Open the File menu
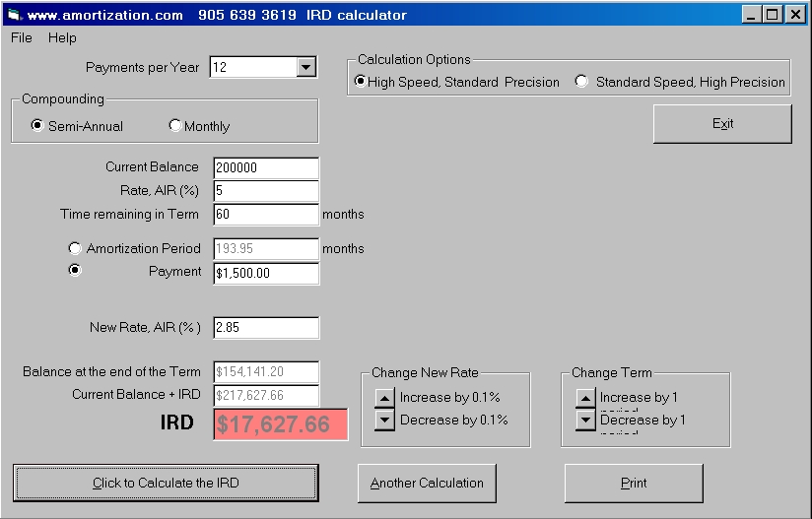The image size is (812, 519). click(x=22, y=37)
